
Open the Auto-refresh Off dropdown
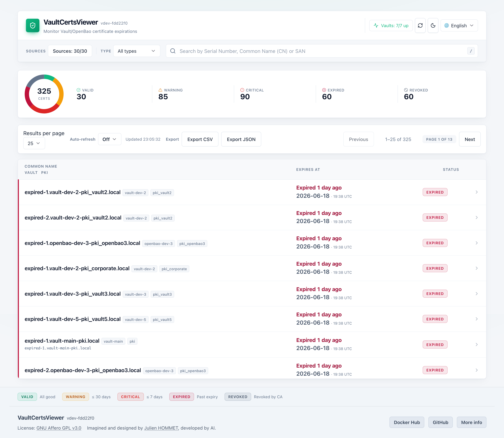pos(109,139)
